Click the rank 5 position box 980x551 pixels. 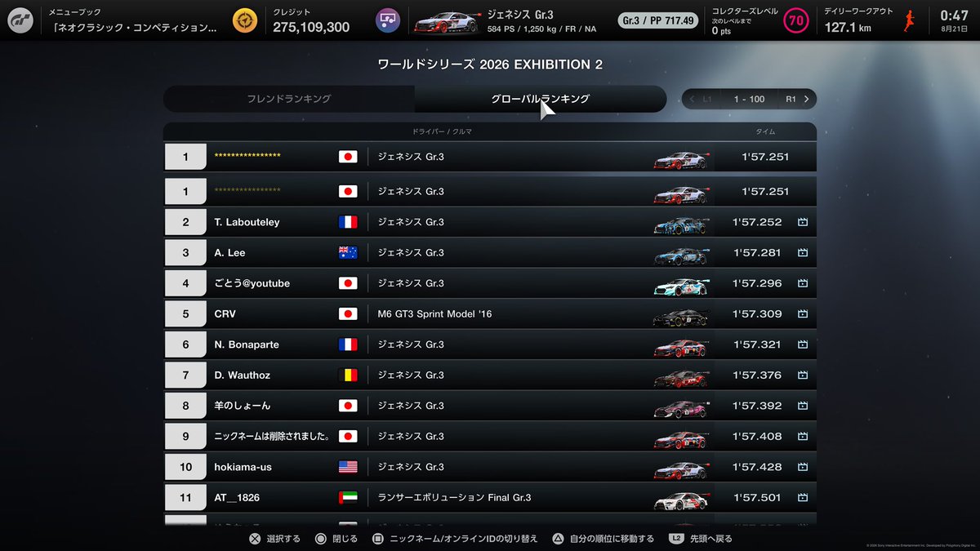click(x=185, y=314)
